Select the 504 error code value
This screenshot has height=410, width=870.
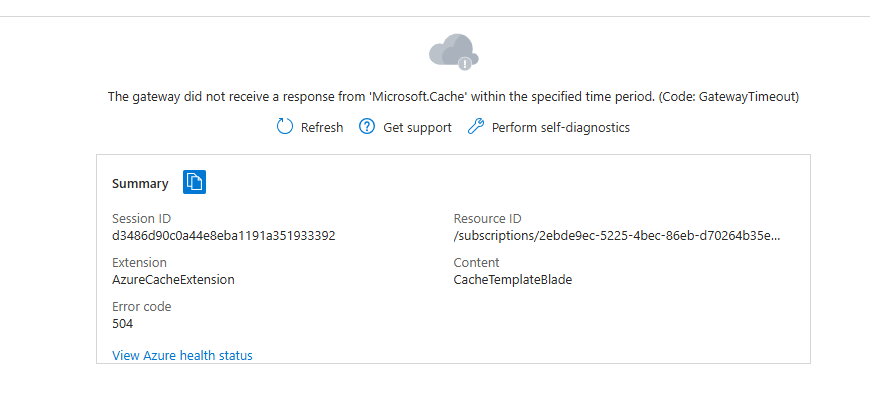coord(123,324)
